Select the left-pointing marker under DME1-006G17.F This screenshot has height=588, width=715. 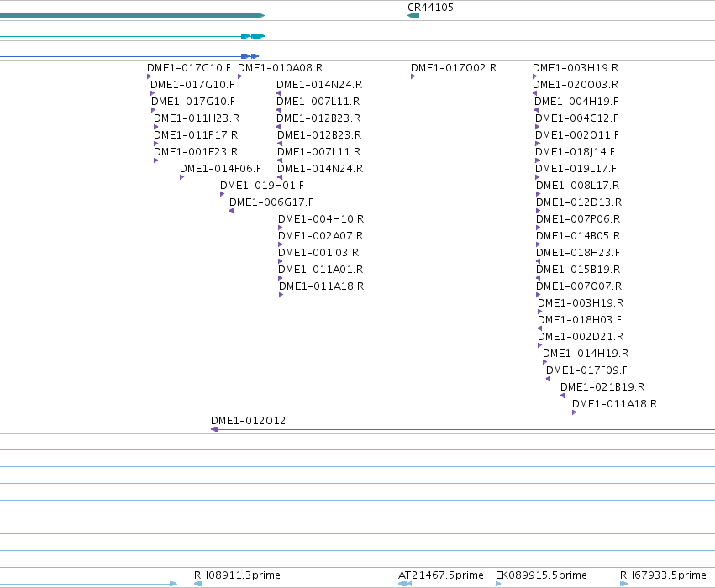pos(232,211)
